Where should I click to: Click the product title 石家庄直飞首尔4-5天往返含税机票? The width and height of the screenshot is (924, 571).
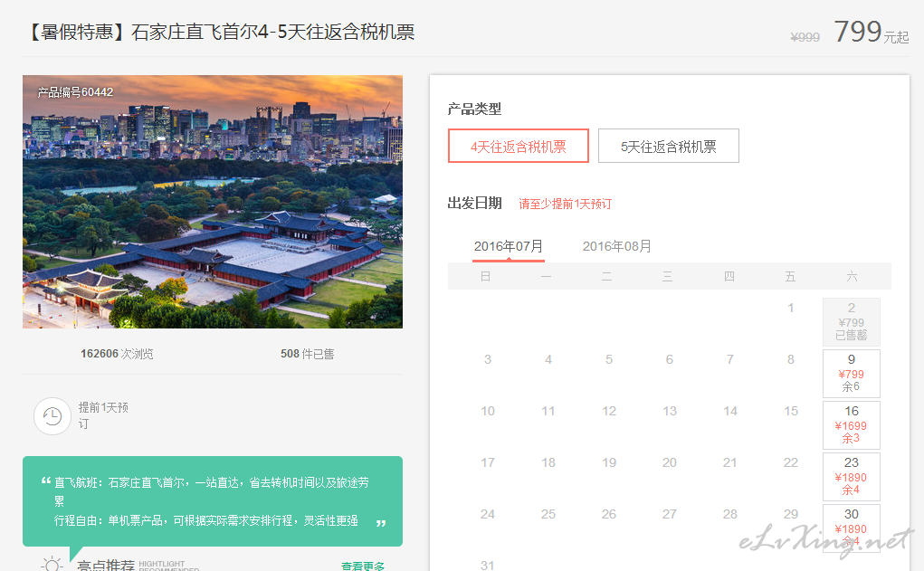[x=272, y=32]
